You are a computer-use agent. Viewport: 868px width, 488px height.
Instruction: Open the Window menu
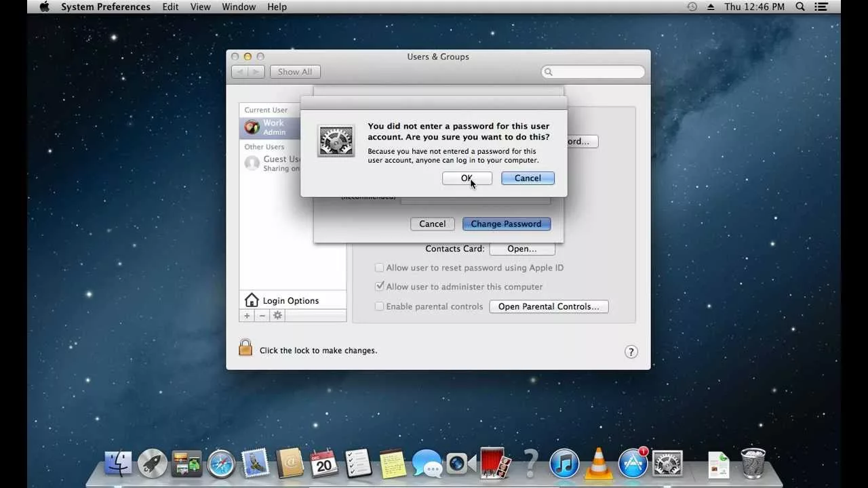(x=239, y=7)
